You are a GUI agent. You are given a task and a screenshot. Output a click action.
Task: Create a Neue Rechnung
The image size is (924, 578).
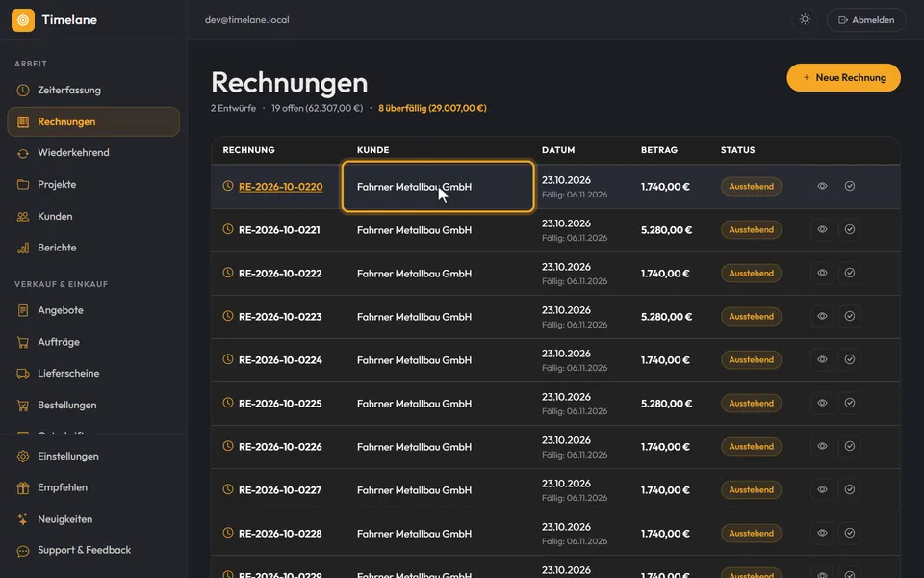click(x=843, y=77)
